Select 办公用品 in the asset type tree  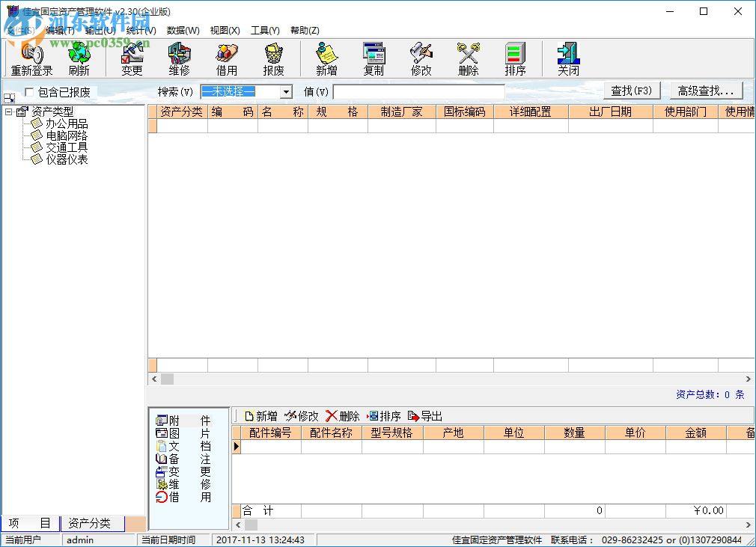pos(67,123)
